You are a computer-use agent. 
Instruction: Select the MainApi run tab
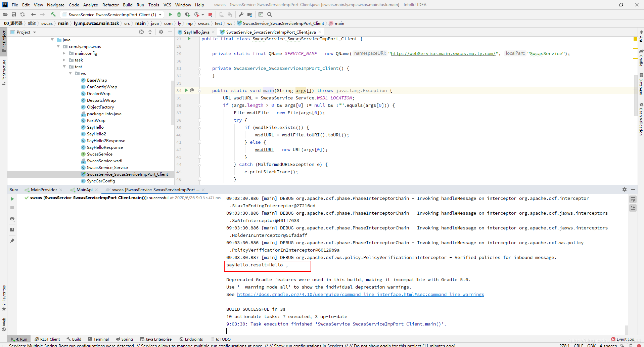[x=85, y=189]
